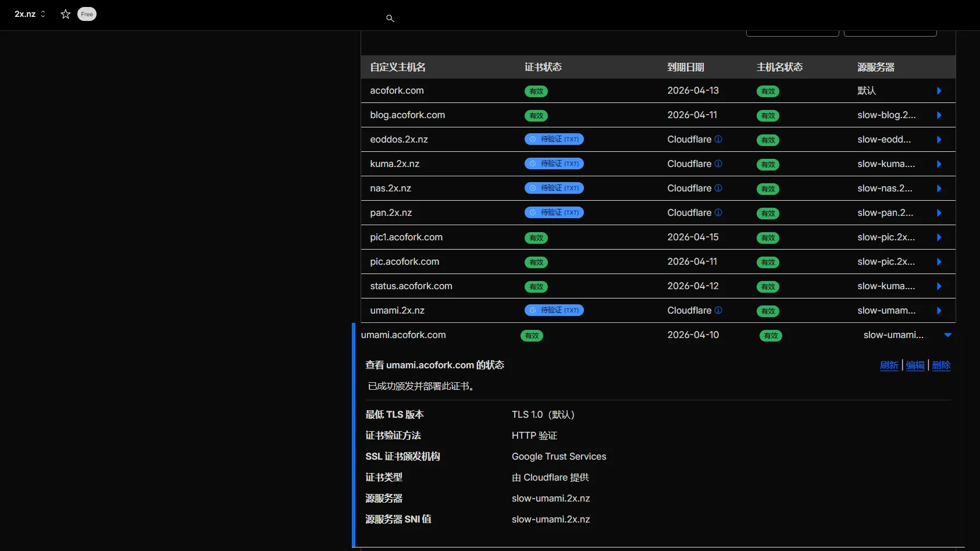Viewport: 980px width, 551px height.
Task: Click the 到期日期 column header
Action: tap(686, 67)
